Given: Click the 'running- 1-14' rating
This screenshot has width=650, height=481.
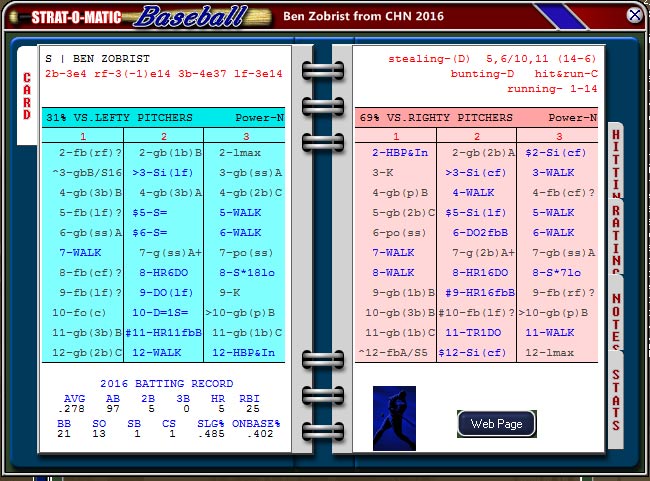Looking at the screenshot, I should [x=552, y=89].
